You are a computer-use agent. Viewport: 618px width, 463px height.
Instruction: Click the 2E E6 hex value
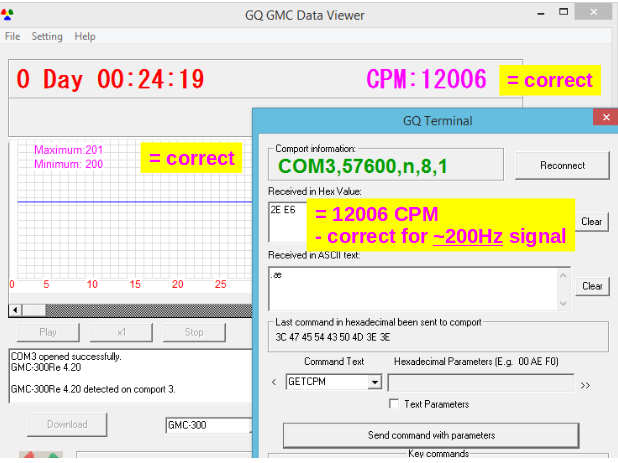click(x=283, y=210)
